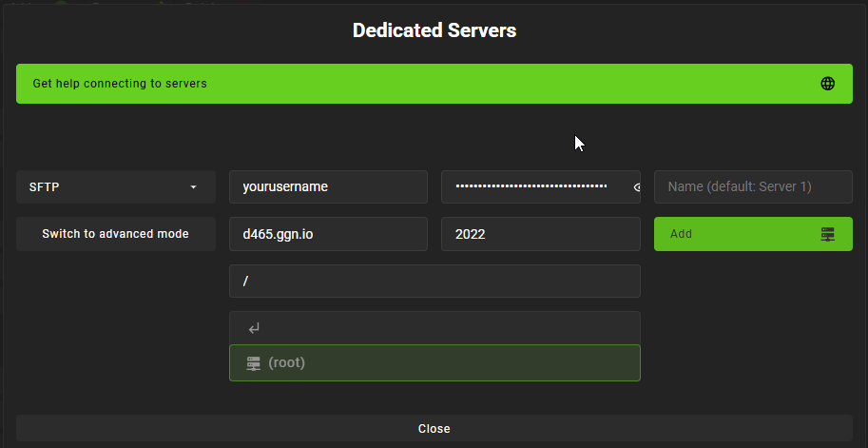Select the (root) directory entry
This screenshot has height=448, width=868.
[434, 362]
